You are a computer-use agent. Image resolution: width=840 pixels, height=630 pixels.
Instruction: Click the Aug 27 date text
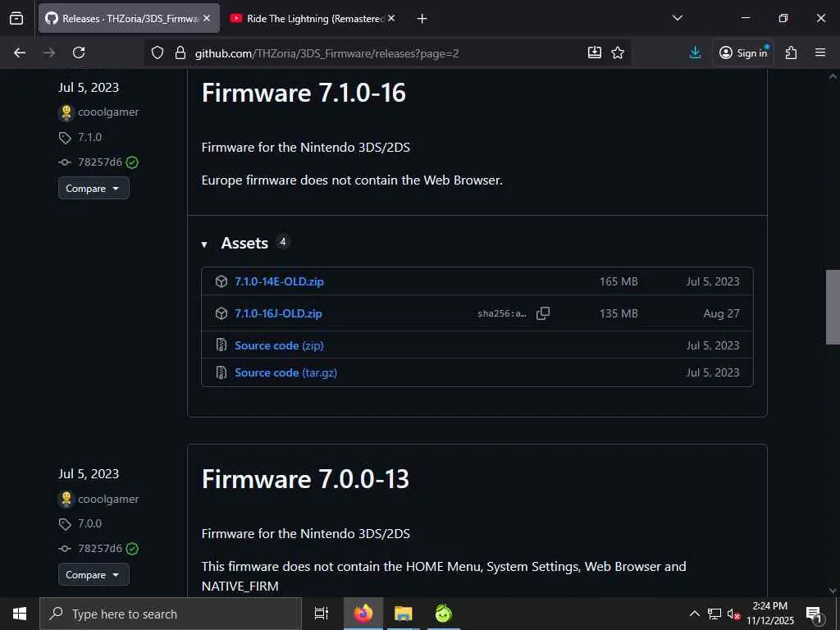pyautogui.click(x=721, y=313)
